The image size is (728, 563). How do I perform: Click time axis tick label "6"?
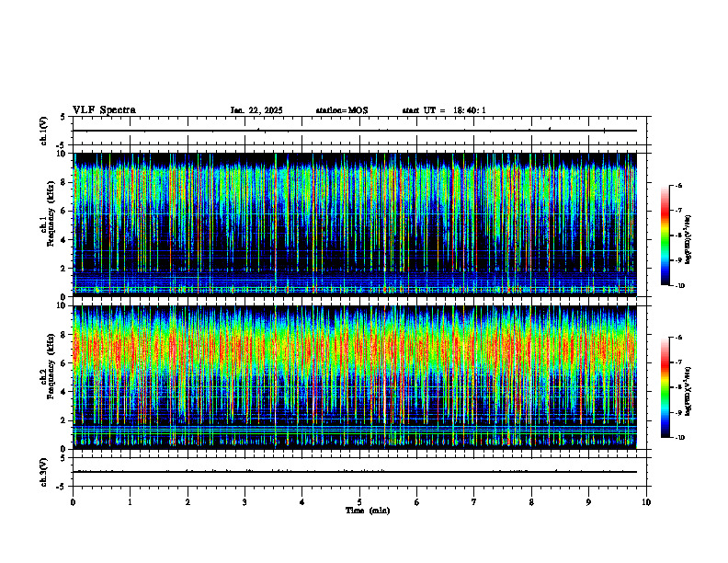417,502
